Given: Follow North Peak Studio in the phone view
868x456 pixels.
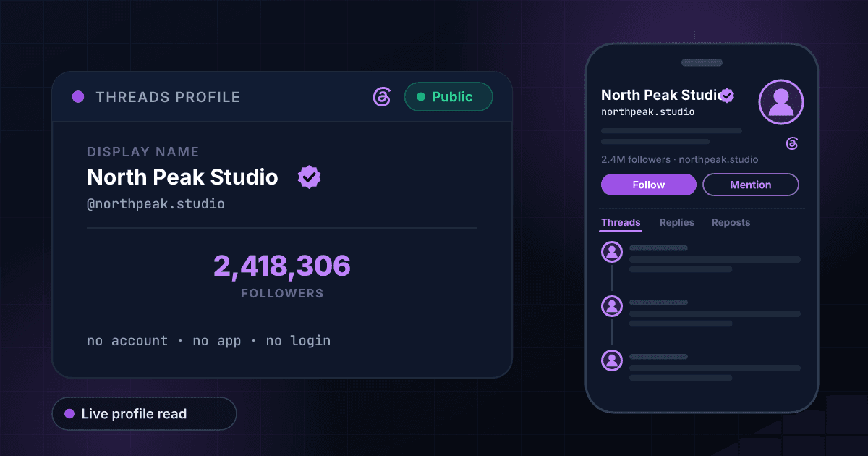Looking at the screenshot, I should point(649,185).
